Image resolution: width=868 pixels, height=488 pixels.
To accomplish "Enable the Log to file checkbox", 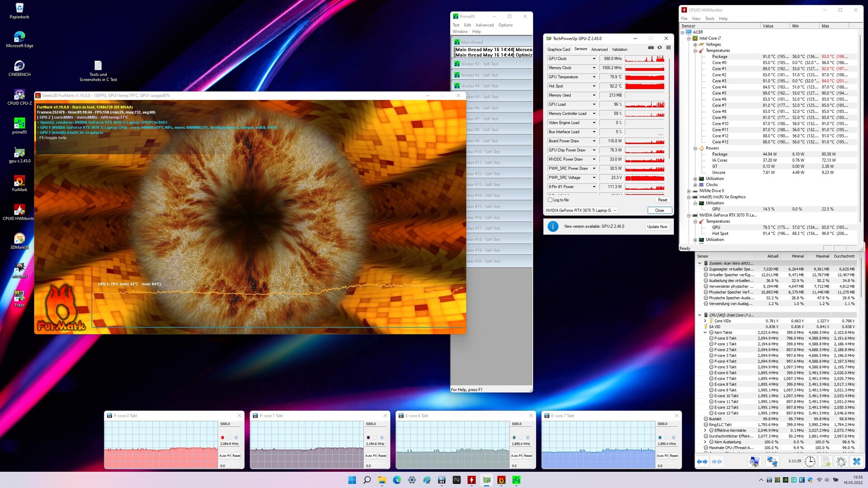I will (x=550, y=200).
